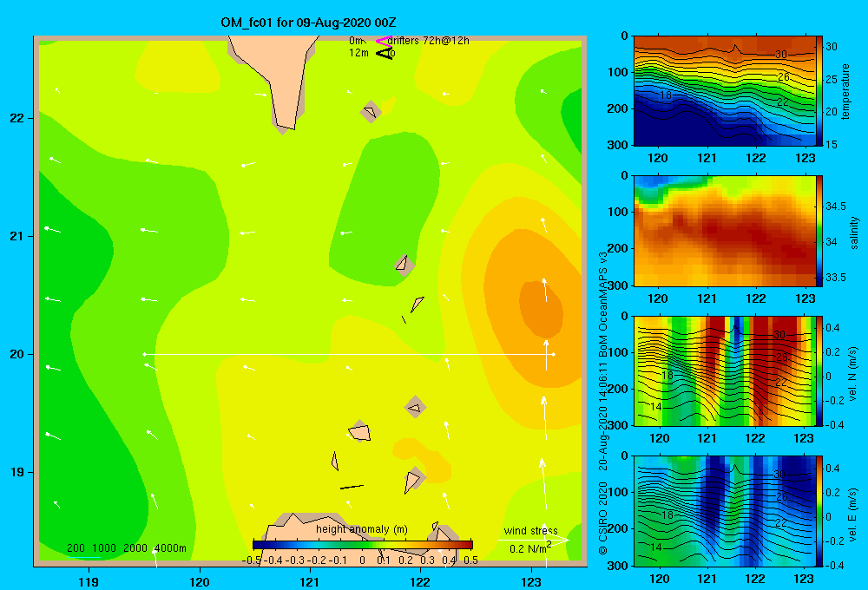Open the temperature depth section plot
Image resolution: width=868 pixels, height=590 pixels.
[724, 91]
